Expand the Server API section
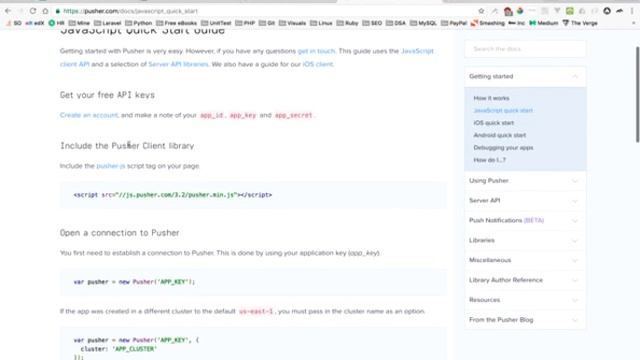 point(525,200)
